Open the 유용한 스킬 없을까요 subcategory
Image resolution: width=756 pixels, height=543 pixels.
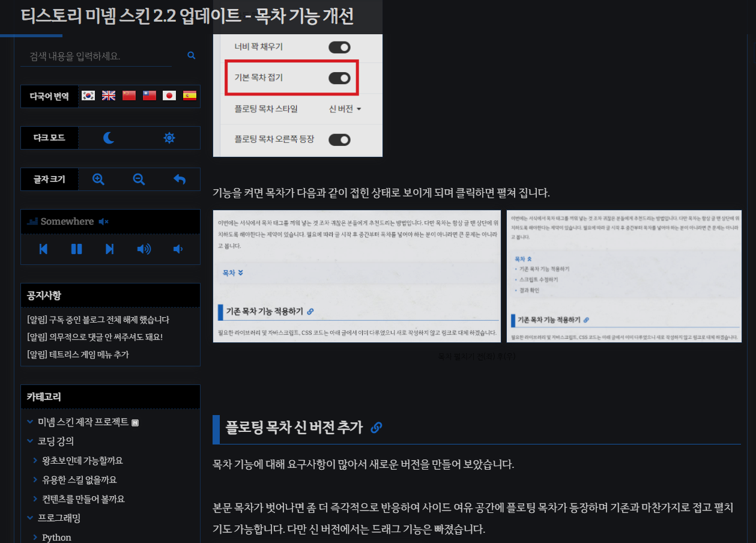coord(79,480)
